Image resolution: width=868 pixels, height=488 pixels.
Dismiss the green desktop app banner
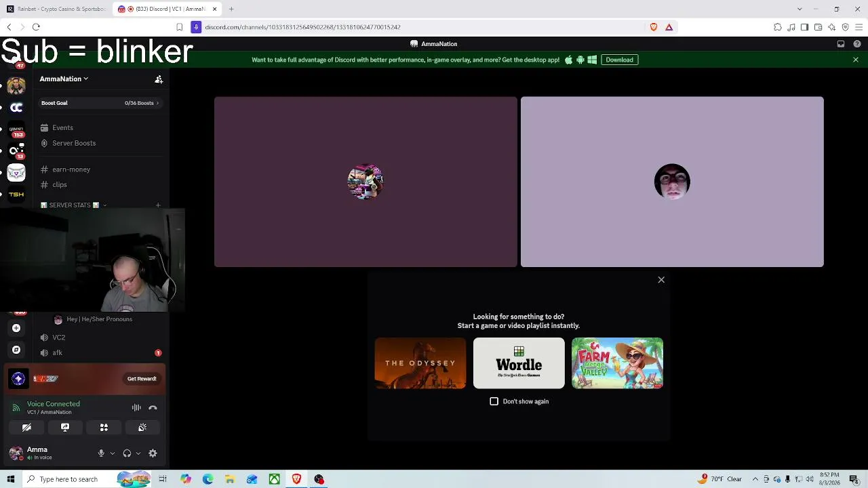click(x=856, y=60)
